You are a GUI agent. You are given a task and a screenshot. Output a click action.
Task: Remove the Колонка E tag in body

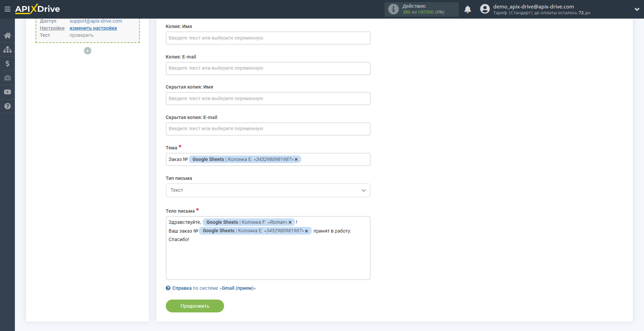(x=307, y=231)
